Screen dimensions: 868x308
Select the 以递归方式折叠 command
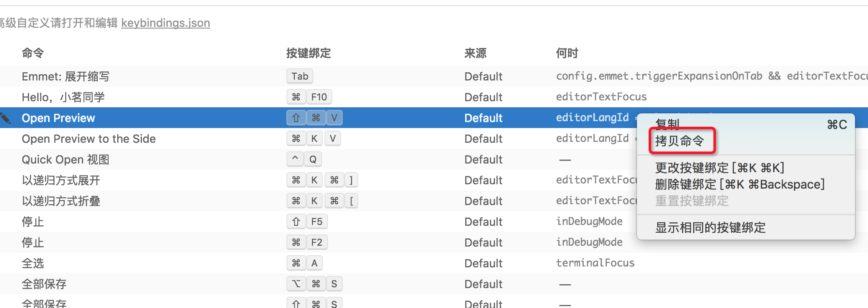tap(61, 201)
